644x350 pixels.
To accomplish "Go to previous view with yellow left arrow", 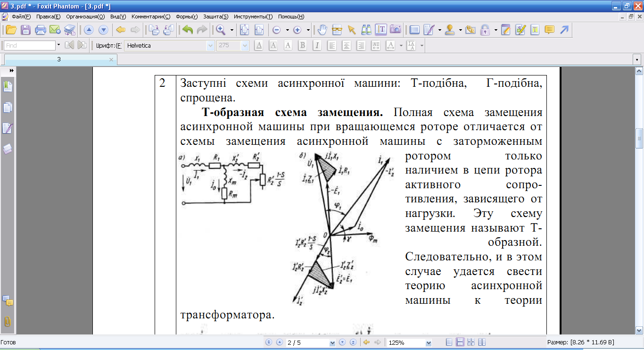I will tap(121, 30).
